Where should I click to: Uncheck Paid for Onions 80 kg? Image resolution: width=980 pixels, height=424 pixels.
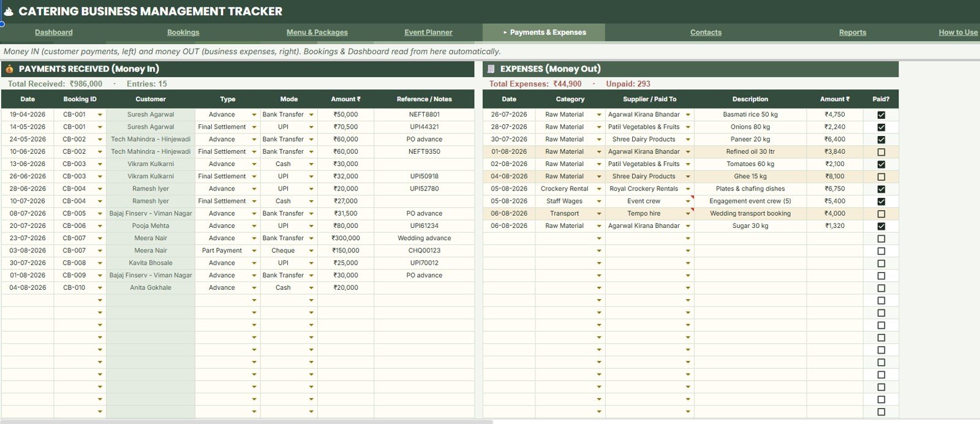pos(881,127)
